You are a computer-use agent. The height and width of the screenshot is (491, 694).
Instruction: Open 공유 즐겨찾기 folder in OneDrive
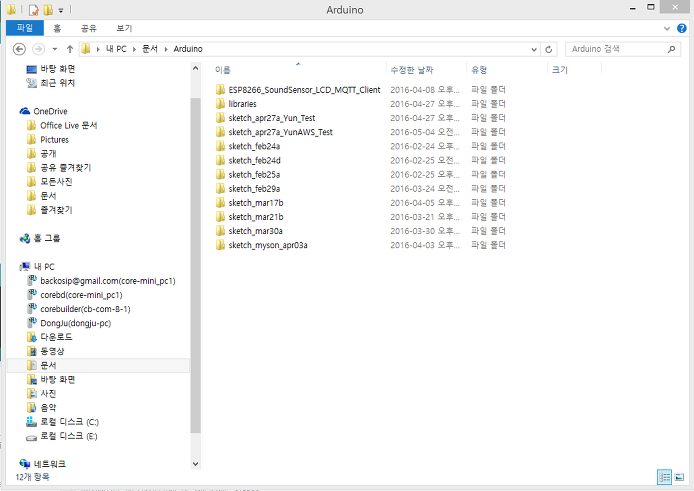(x=66, y=168)
